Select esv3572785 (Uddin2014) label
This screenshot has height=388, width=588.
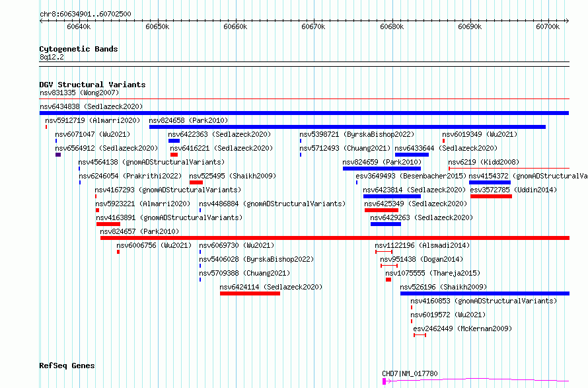pyautogui.click(x=513, y=190)
